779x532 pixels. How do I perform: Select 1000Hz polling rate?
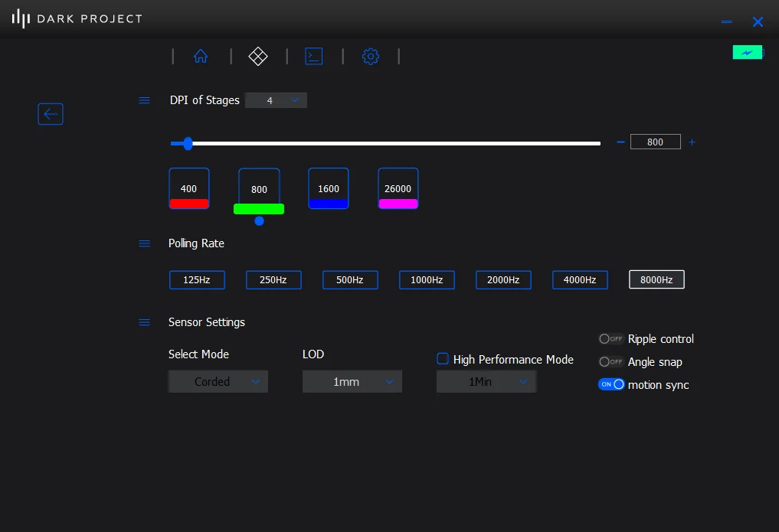click(x=427, y=280)
